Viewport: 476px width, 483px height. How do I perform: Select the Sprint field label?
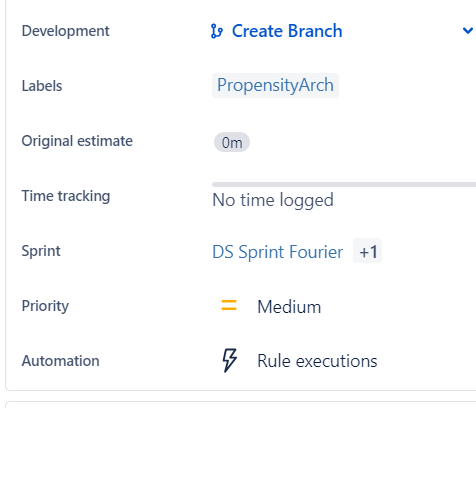[41, 251]
